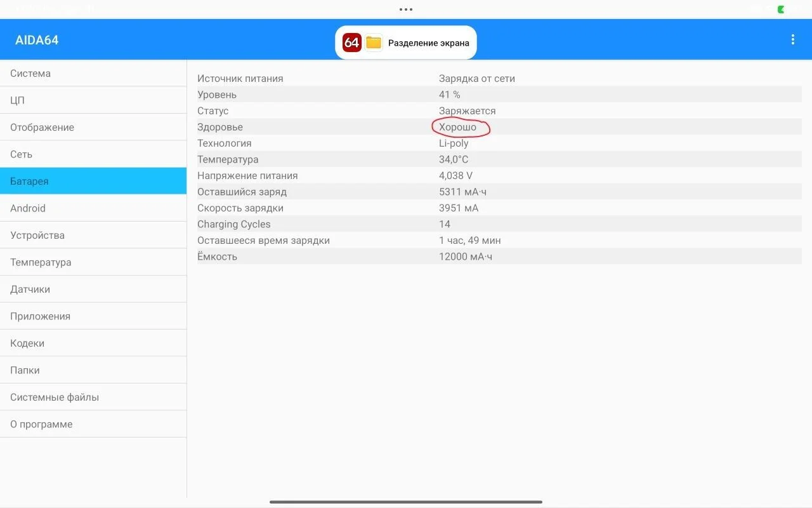Open the Папки section

point(93,370)
